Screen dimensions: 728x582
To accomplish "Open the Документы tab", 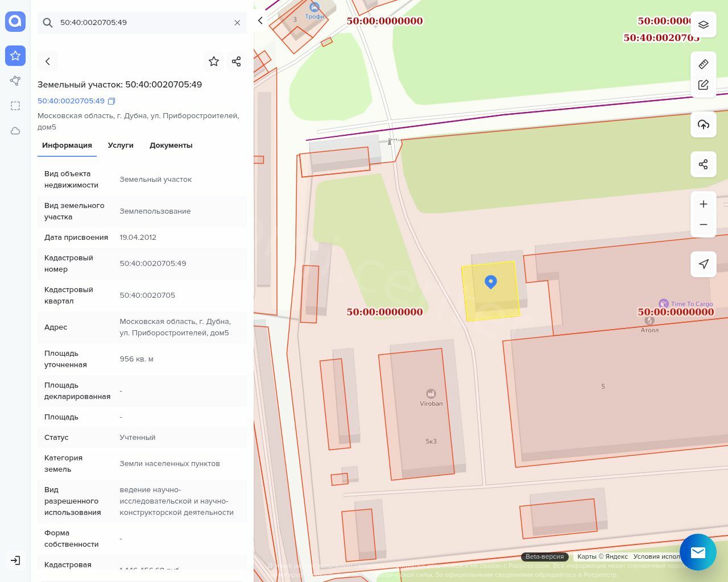I will coord(171,145).
